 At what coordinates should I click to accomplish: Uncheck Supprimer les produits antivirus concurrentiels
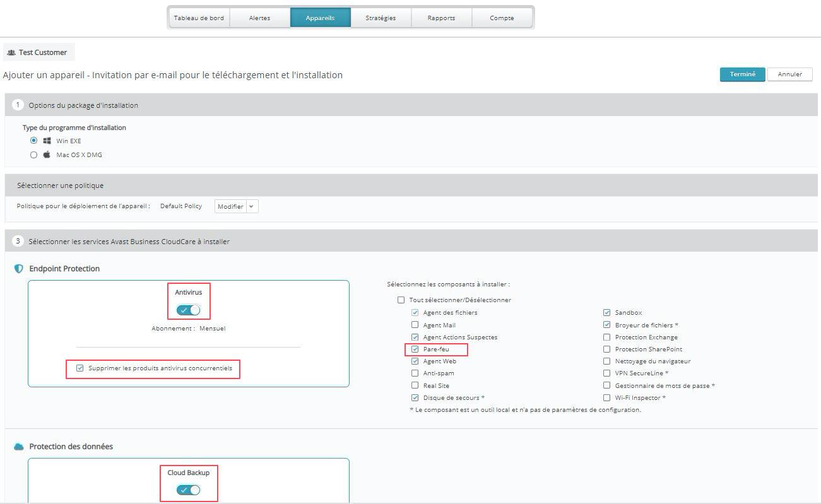point(80,368)
